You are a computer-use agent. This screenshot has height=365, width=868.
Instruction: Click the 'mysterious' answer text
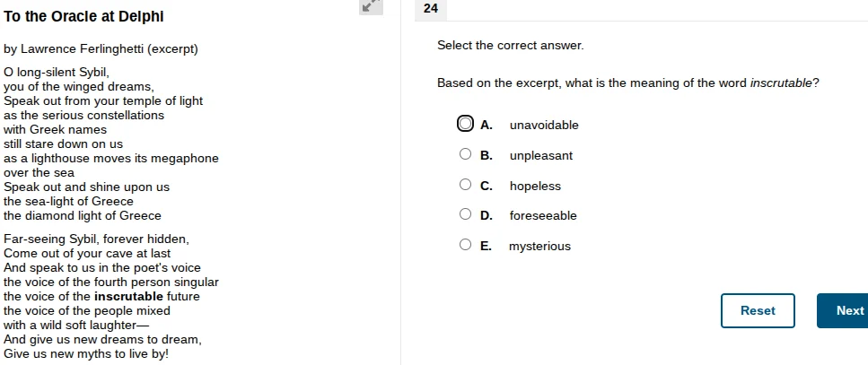(539, 246)
